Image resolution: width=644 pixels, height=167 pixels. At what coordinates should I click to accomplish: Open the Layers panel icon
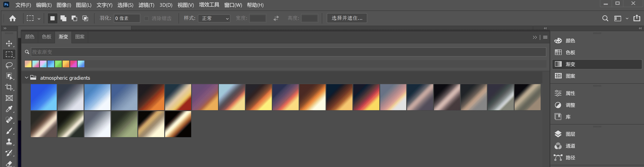point(558,134)
